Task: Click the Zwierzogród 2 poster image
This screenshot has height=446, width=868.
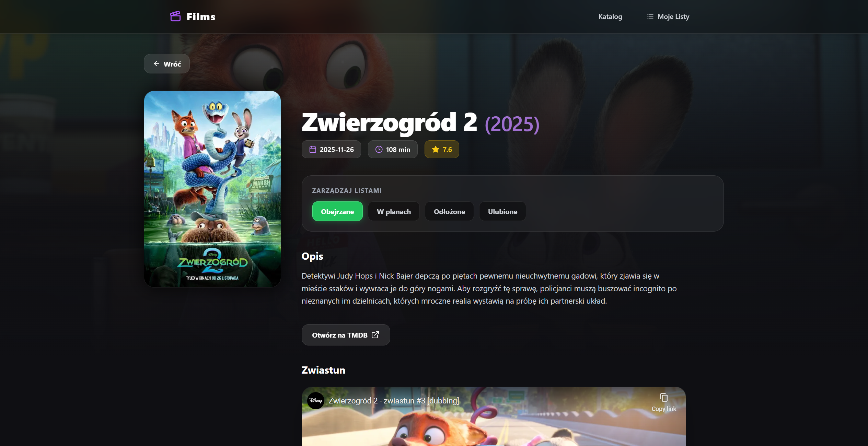Action: point(212,189)
